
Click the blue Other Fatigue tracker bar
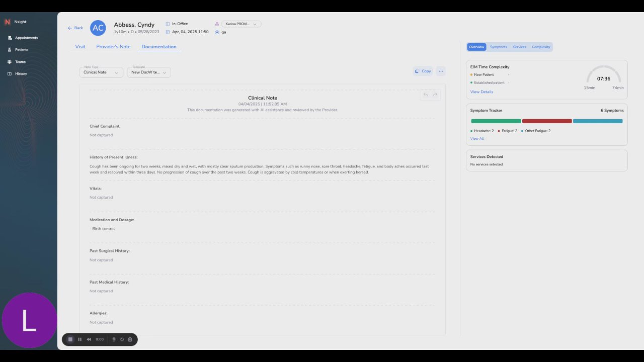[598, 121]
